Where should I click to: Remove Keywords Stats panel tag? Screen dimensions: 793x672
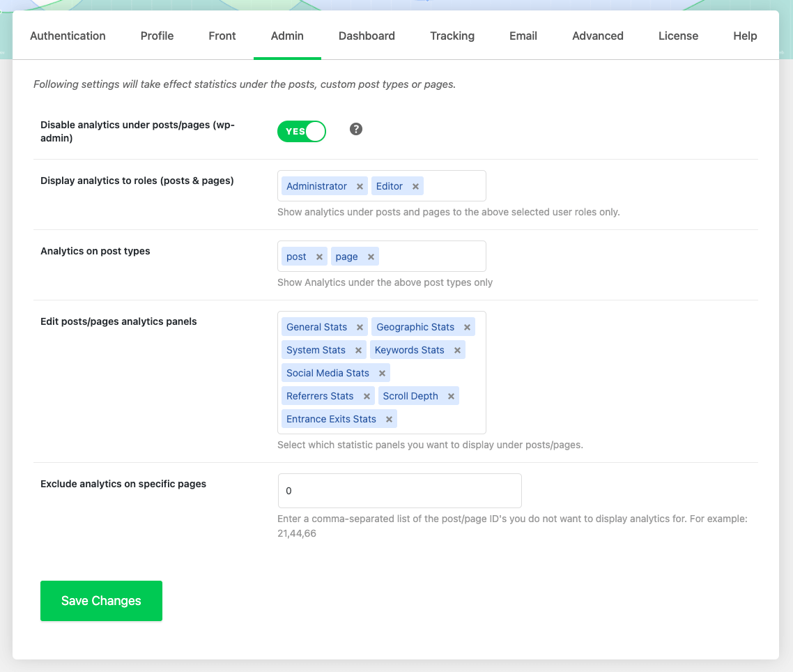click(457, 351)
